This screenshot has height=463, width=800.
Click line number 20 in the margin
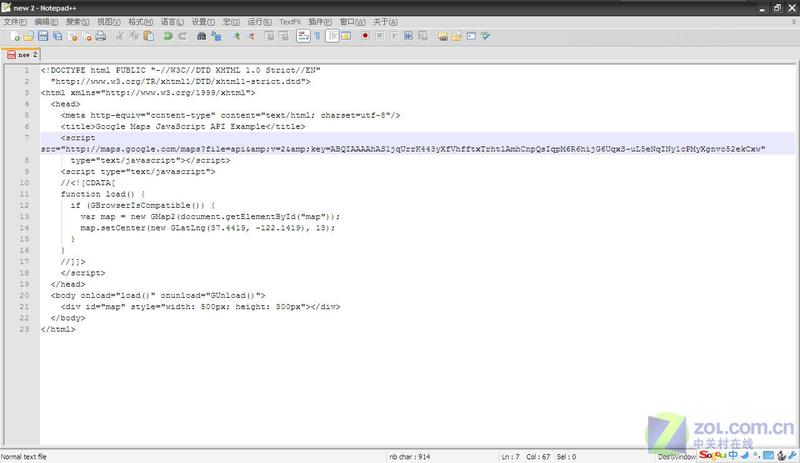tap(24, 295)
